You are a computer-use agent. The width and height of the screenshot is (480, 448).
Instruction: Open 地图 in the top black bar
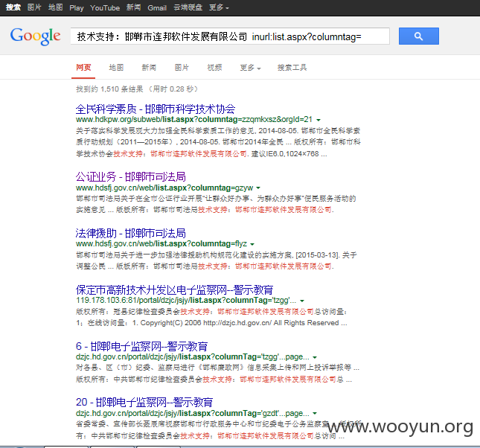click(55, 7)
